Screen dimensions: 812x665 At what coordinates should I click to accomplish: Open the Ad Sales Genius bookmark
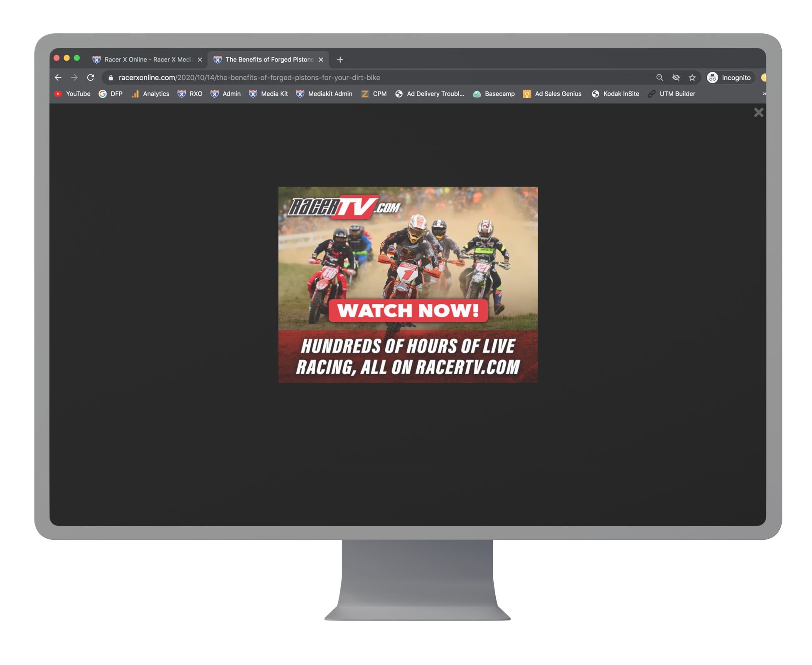point(552,94)
